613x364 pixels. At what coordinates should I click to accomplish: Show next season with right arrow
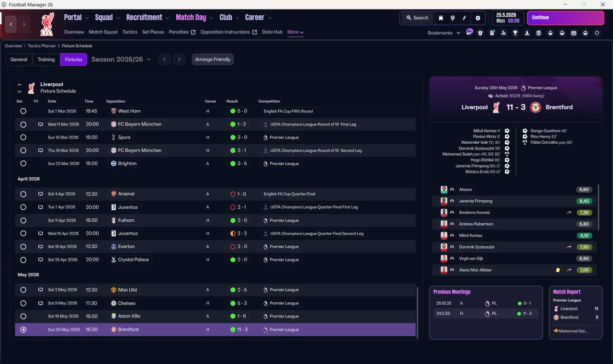(x=179, y=59)
